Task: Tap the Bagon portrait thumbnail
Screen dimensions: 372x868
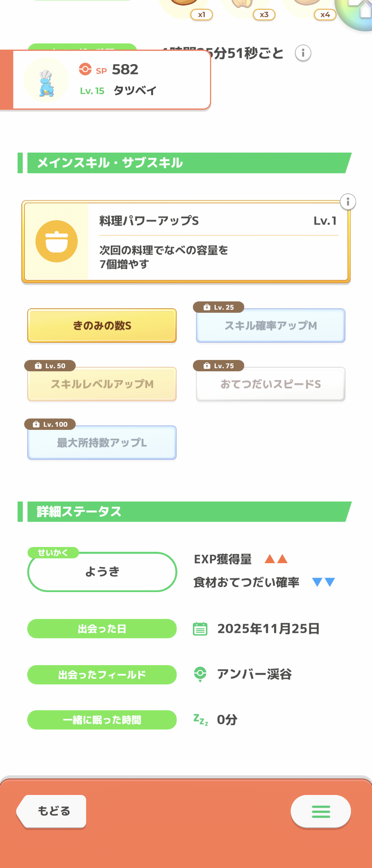Action: pyautogui.click(x=46, y=80)
